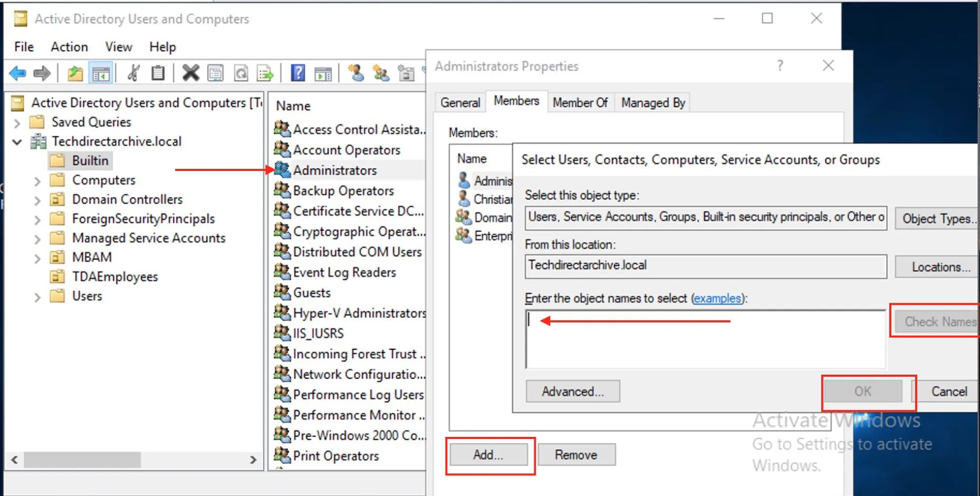The image size is (980, 496).
Task: Expand the ForeignSecurityPrincipals node
Action: 37,220
